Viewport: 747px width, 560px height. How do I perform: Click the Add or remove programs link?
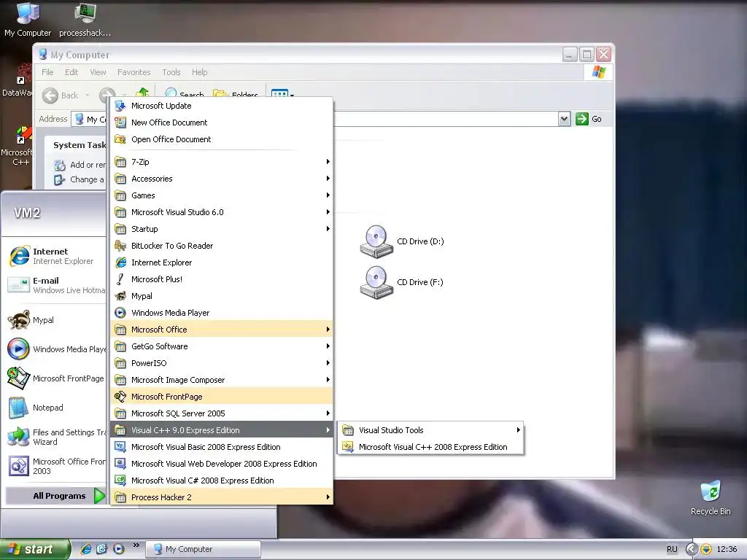pyautogui.click(x=81, y=165)
